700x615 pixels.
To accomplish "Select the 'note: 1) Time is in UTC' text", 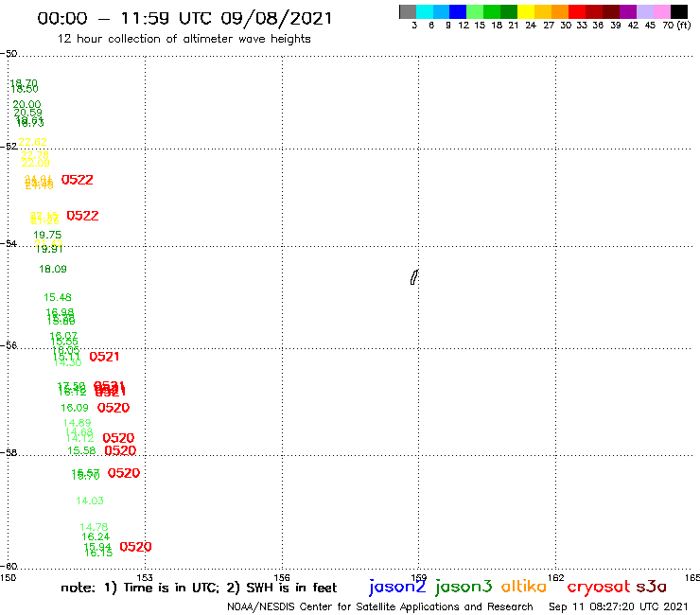I will tap(139, 588).
